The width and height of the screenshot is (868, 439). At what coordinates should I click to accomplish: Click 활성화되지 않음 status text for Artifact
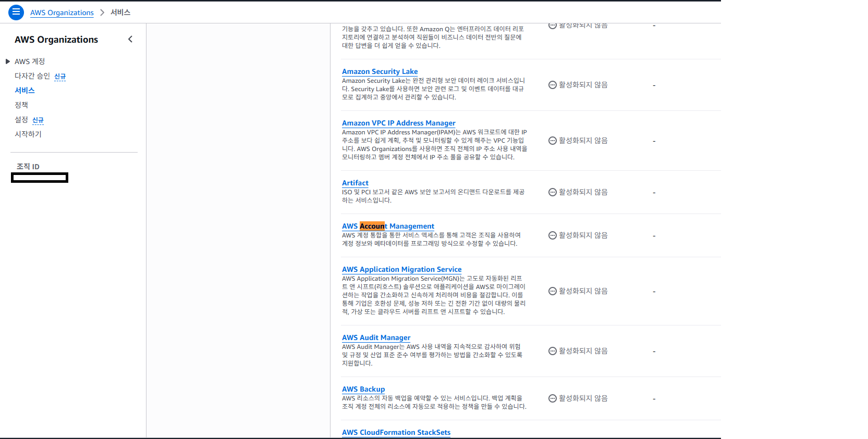pos(583,192)
